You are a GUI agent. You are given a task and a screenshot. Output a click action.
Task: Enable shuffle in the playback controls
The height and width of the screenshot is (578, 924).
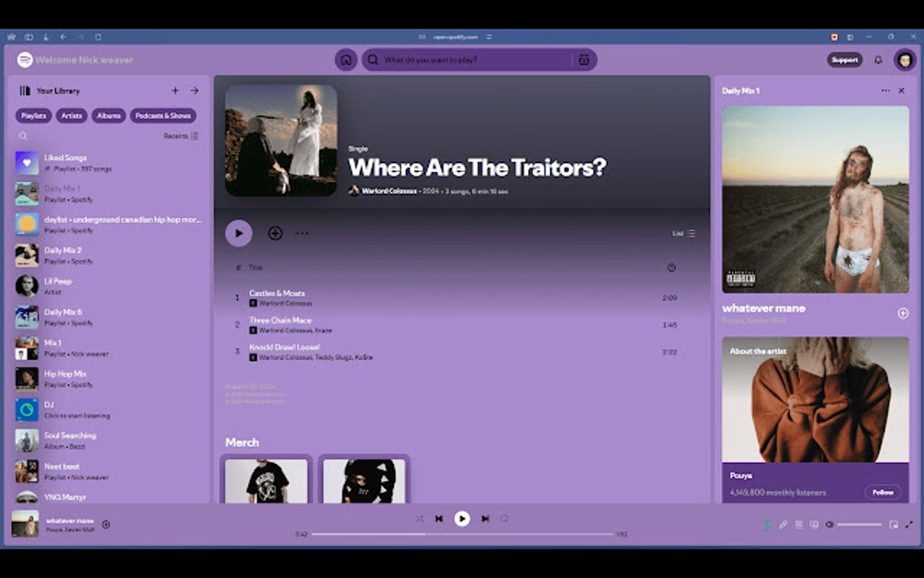point(419,518)
